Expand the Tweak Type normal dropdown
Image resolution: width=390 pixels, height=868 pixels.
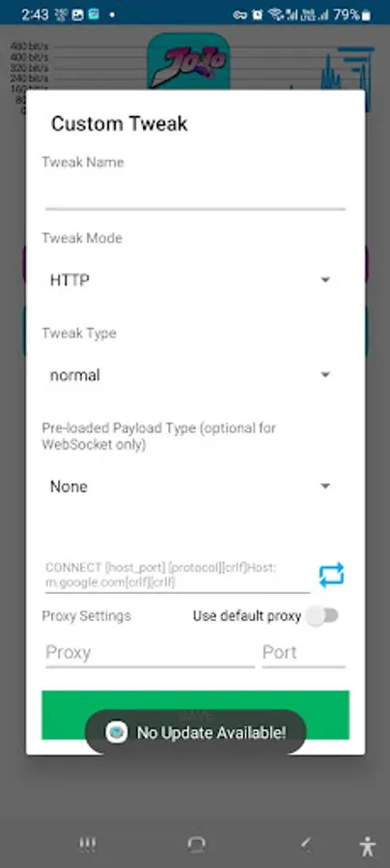(x=190, y=375)
